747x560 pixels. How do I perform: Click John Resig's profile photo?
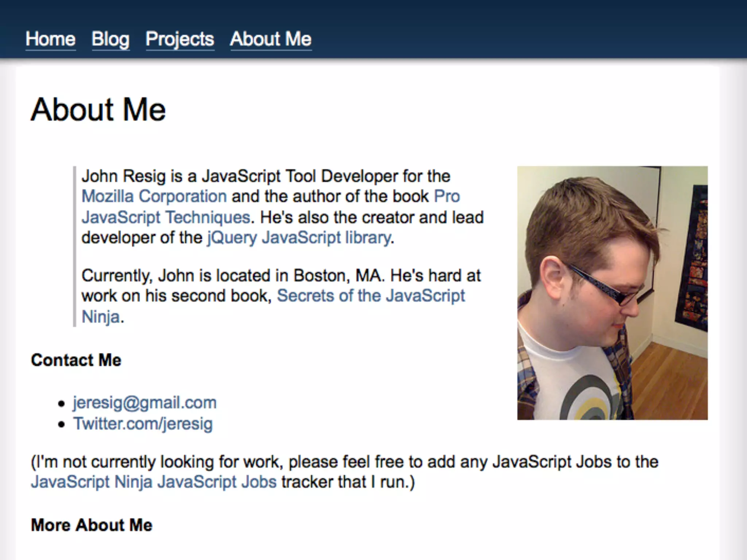[x=612, y=293]
